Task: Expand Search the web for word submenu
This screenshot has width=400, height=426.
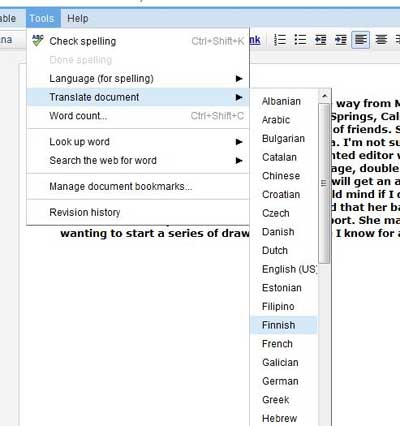Action: (x=138, y=161)
